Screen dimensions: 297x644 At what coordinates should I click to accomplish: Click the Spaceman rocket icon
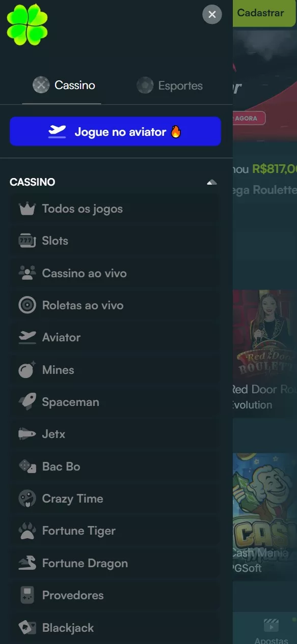(x=27, y=402)
